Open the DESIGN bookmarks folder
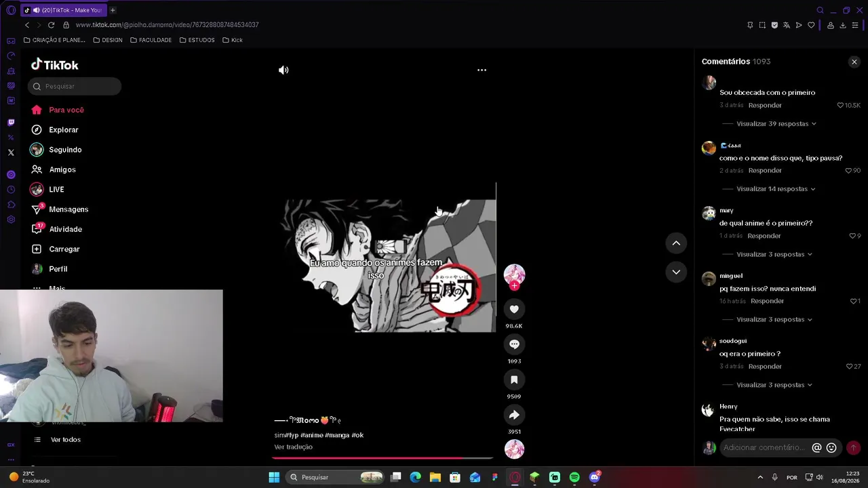868x488 pixels. 108,40
